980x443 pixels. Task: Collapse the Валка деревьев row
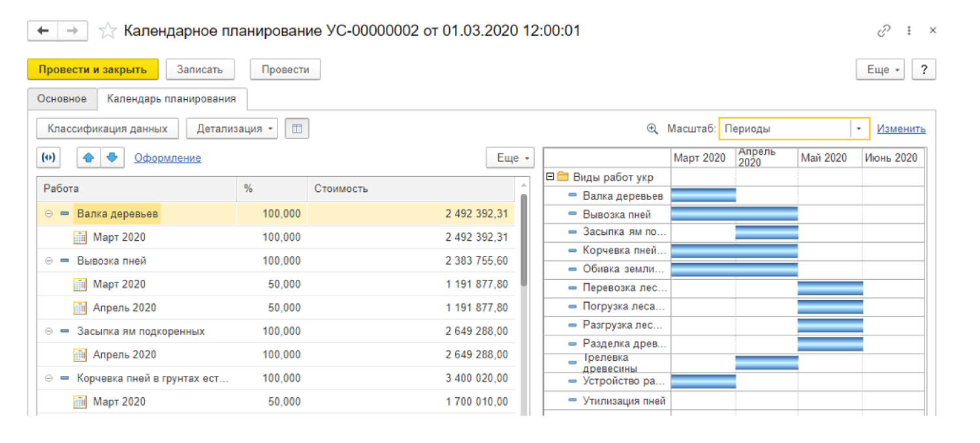49,214
